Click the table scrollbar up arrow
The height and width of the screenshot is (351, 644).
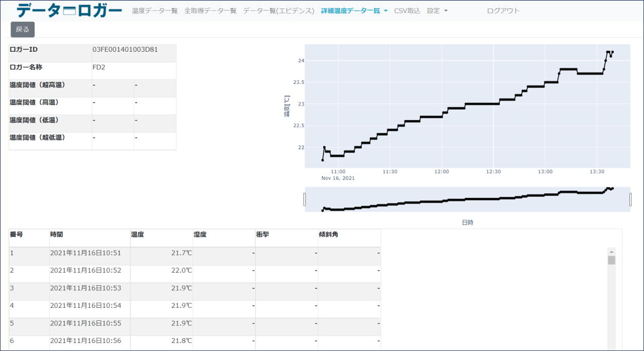pos(611,251)
